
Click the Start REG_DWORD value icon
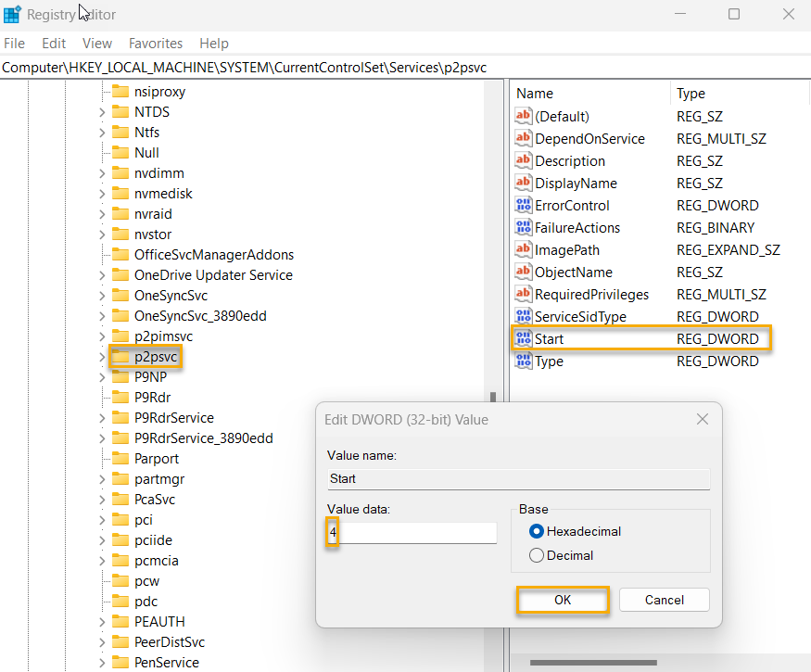tap(525, 338)
